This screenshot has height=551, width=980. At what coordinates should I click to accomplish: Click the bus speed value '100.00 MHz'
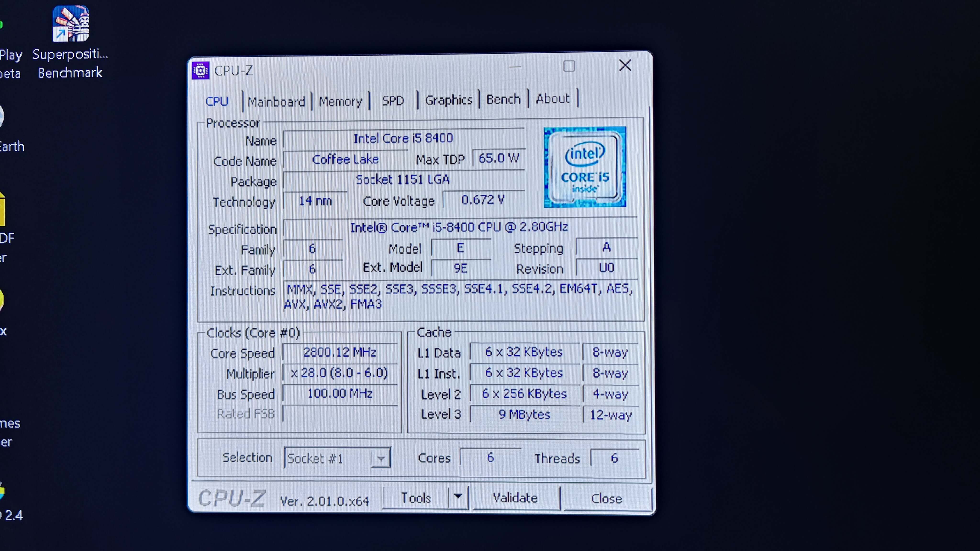[340, 393]
